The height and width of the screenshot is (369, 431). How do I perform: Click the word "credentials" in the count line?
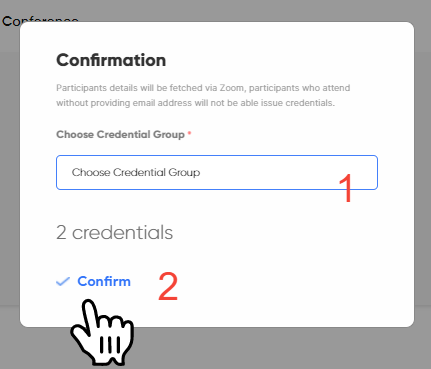pos(122,232)
